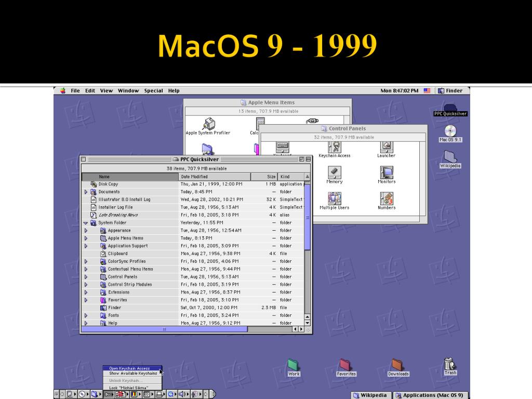The width and height of the screenshot is (532, 399).
Task: Click the PPC Quicksilver desktop drive icon
Action: 450,110
